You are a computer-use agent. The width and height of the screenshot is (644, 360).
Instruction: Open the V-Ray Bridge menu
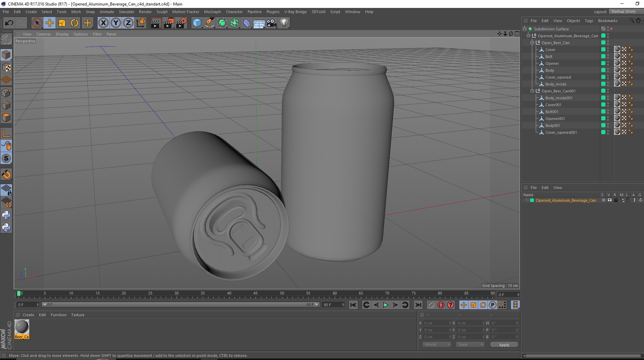click(295, 12)
